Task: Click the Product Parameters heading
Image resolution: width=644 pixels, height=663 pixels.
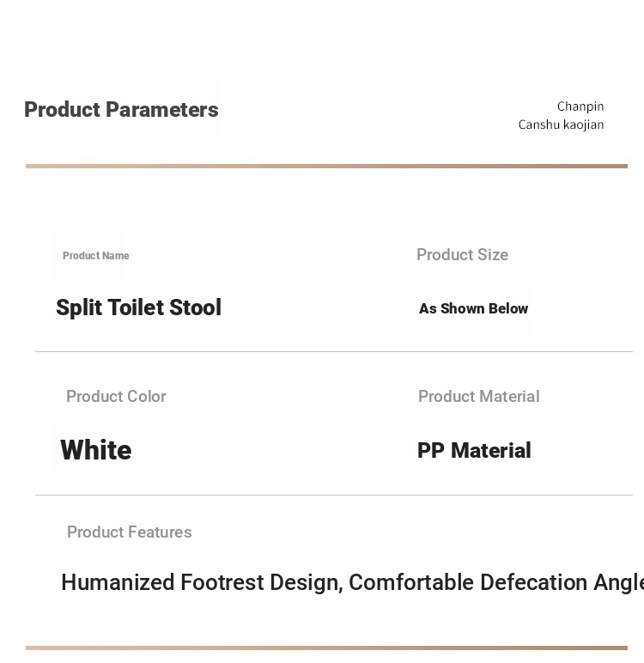Action: click(121, 110)
